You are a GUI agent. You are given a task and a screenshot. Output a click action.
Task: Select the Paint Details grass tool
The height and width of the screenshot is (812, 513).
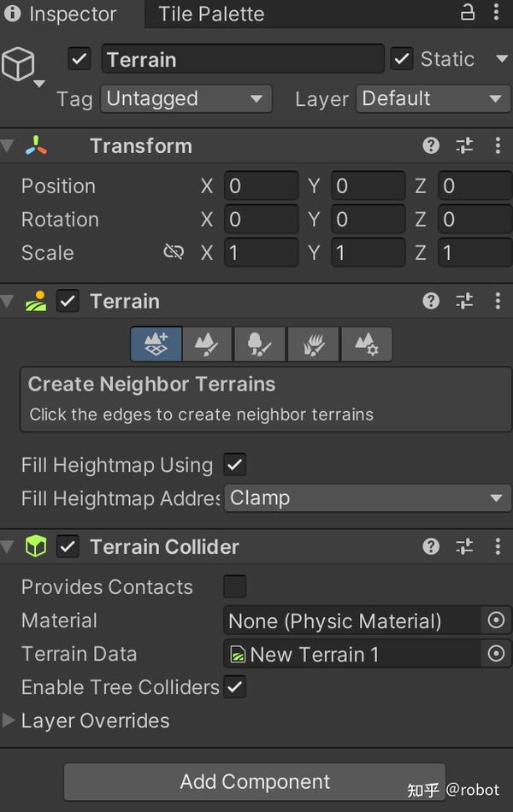(x=313, y=344)
